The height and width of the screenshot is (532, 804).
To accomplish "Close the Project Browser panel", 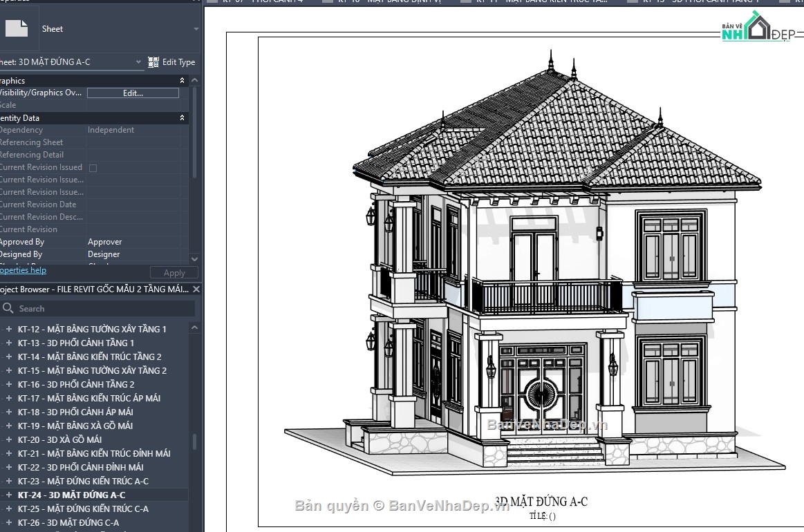I will [196, 289].
